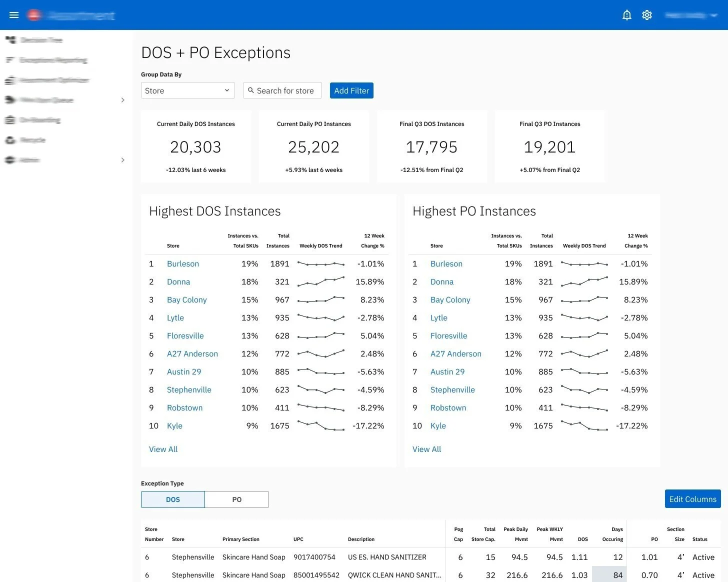Click View All under Highest DOS Instances
Image resolution: width=728 pixels, height=582 pixels.
pos(163,449)
